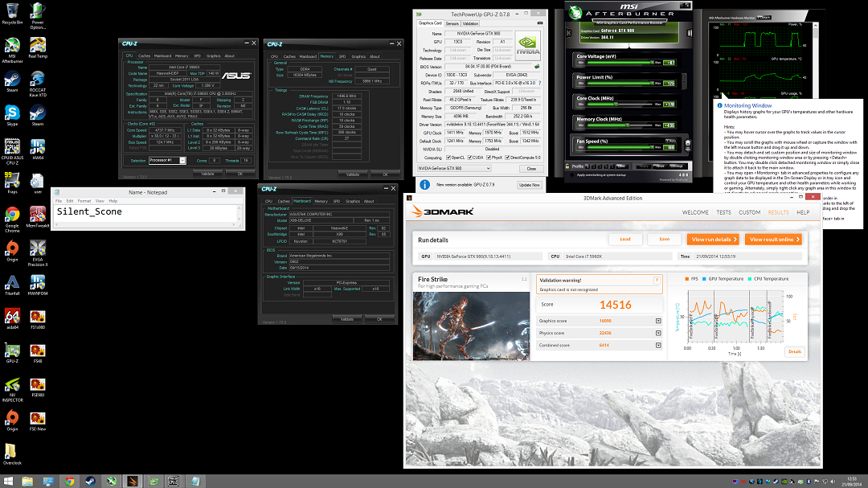Toggle the OpenCL checkbox in GPU-Z

point(448,158)
